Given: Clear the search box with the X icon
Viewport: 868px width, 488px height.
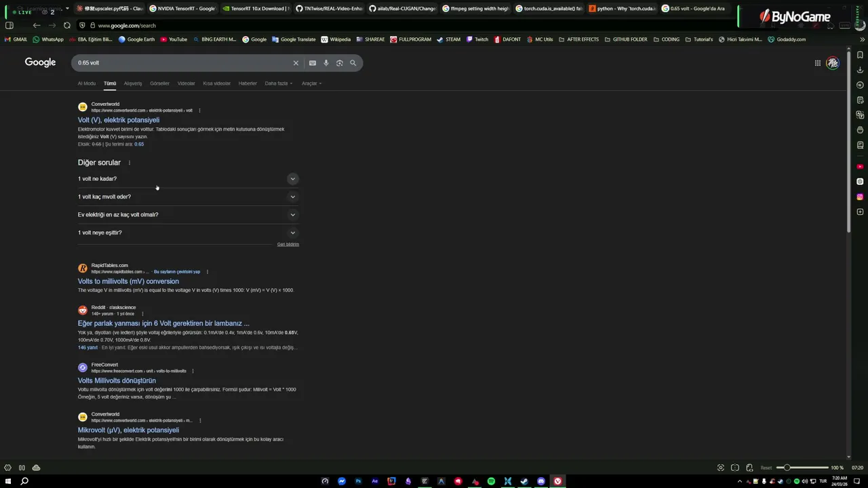Looking at the screenshot, I should 296,63.
